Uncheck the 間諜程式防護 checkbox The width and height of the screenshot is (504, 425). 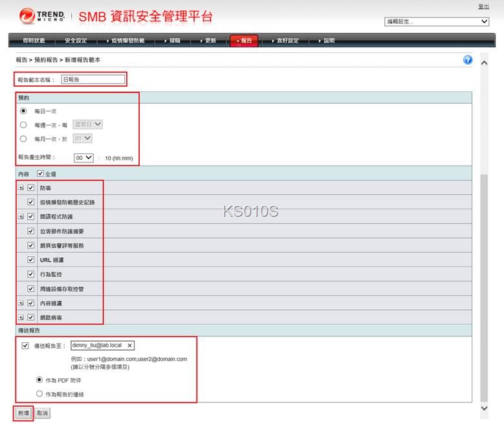tap(31, 217)
